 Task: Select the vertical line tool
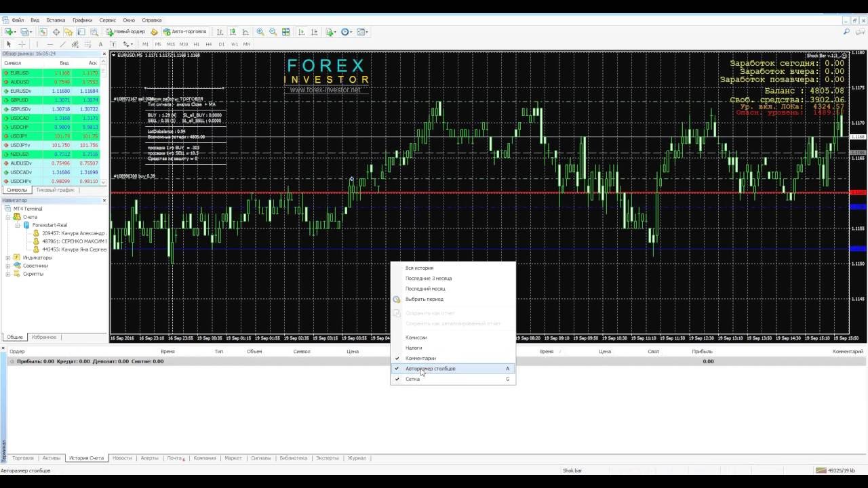point(37,44)
